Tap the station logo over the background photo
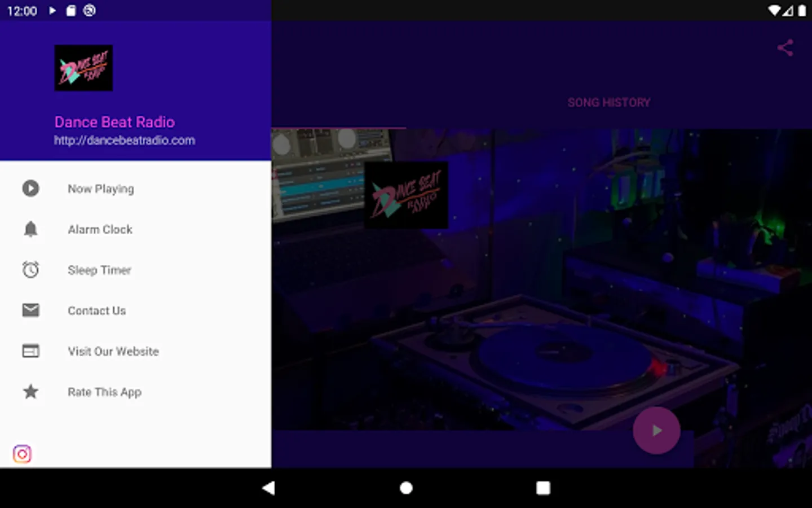Viewport: 812px width, 508px height. pyautogui.click(x=406, y=195)
